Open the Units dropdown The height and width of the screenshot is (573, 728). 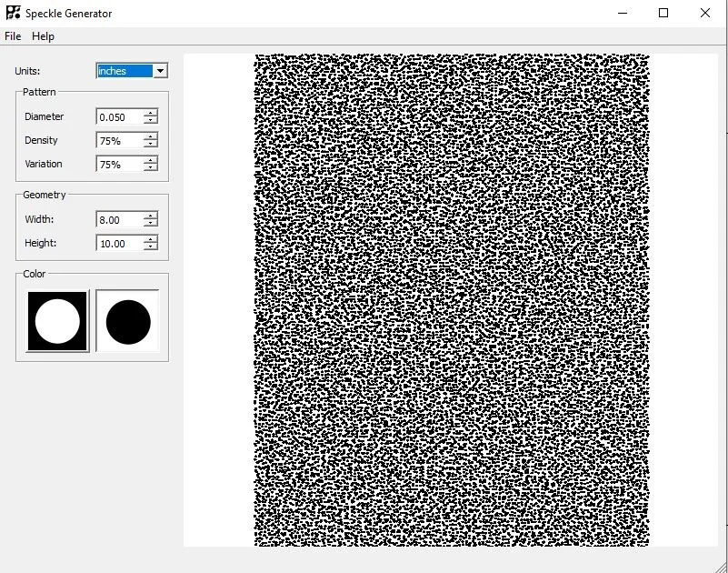click(x=160, y=70)
